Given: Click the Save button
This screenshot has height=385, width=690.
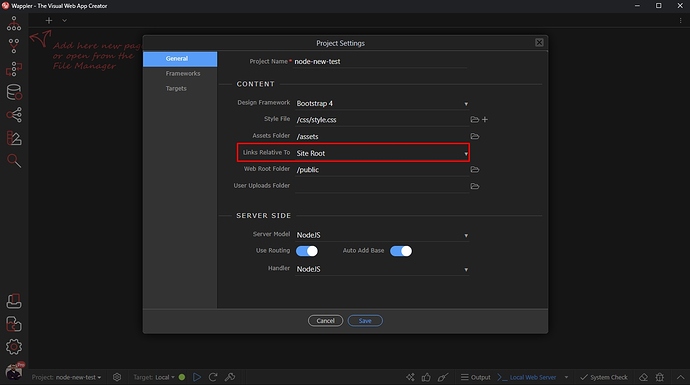Looking at the screenshot, I should pos(365,321).
